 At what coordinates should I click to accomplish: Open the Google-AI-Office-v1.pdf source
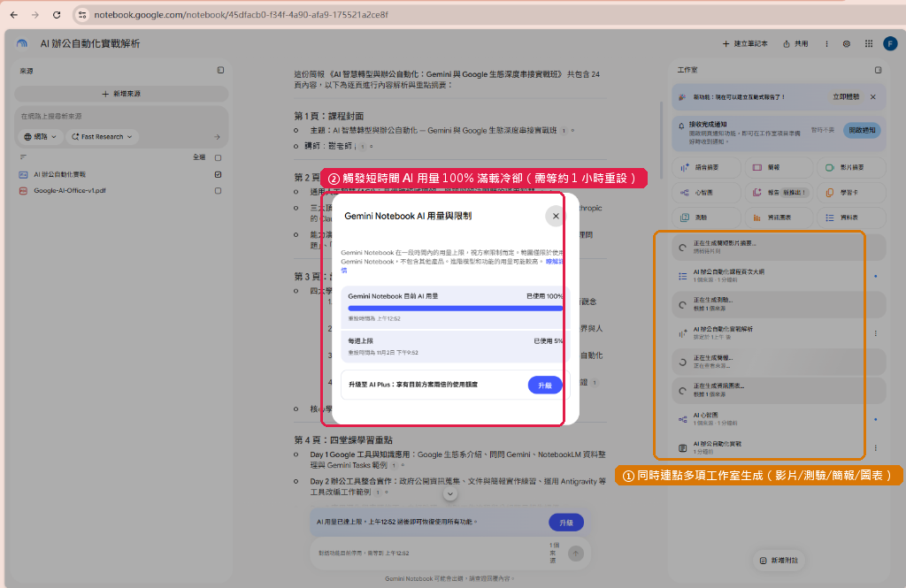coord(69,191)
